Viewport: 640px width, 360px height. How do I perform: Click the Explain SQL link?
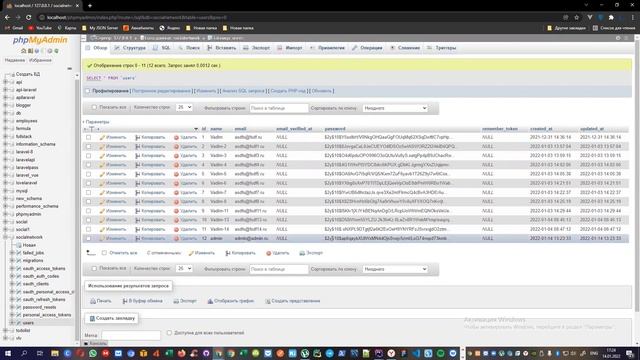pos(243,91)
